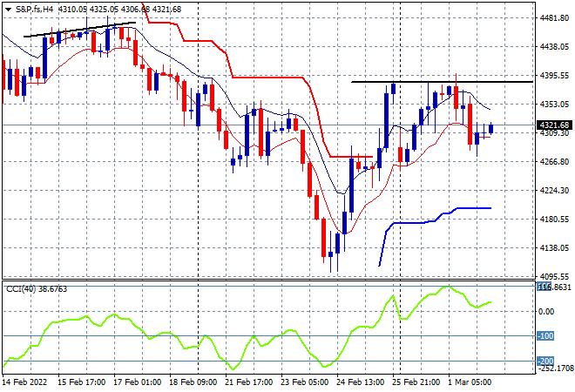Click the 4224.30 price scale value

click(554, 190)
